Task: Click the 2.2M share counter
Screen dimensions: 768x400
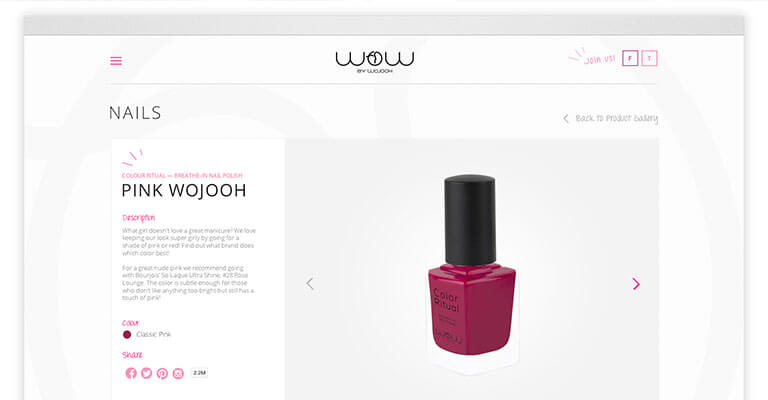Action: click(199, 373)
